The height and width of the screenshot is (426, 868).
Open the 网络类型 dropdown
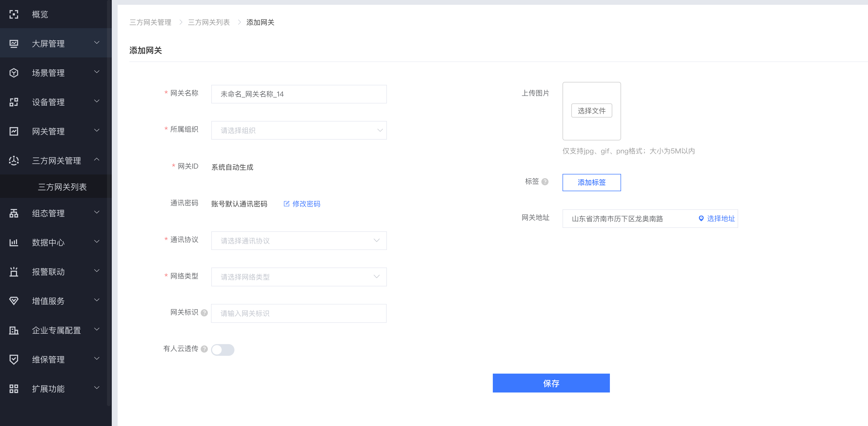(x=299, y=277)
